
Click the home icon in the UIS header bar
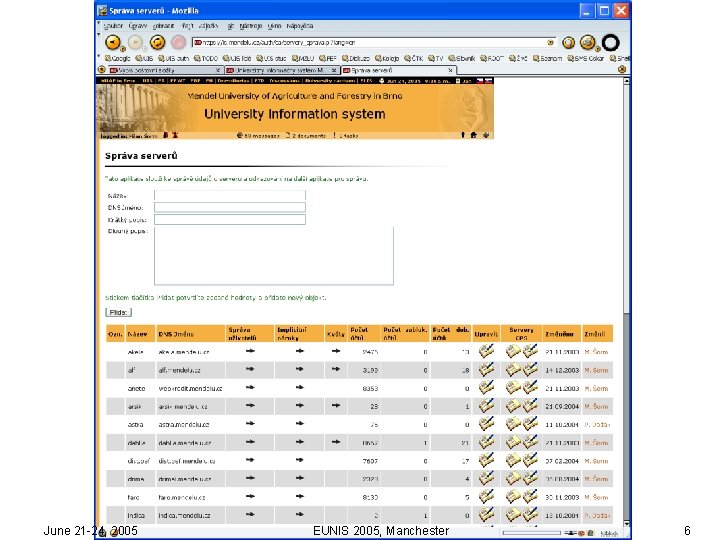point(474,135)
